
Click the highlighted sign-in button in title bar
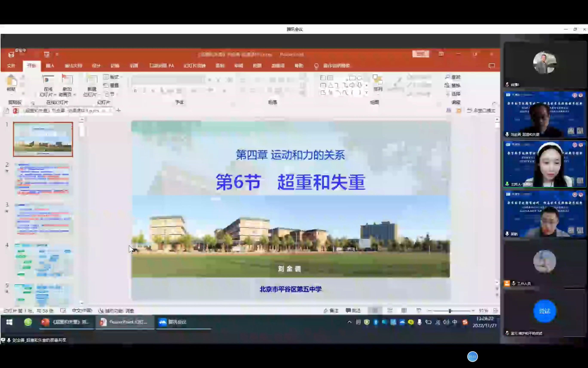[x=421, y=54]
